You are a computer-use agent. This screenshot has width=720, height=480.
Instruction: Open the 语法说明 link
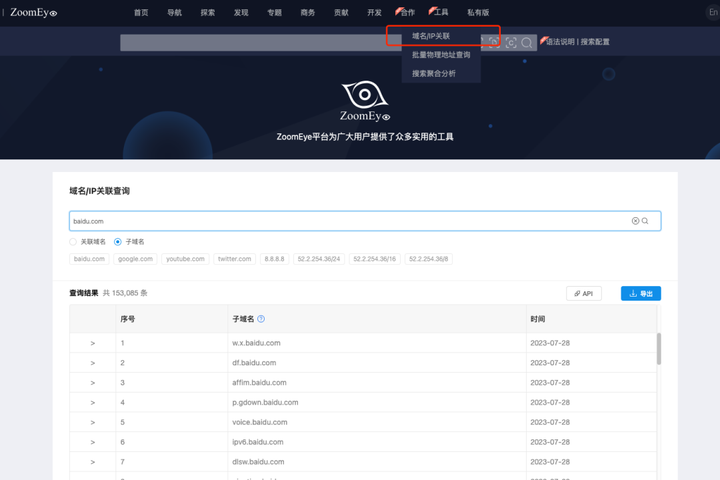[560, 42]
